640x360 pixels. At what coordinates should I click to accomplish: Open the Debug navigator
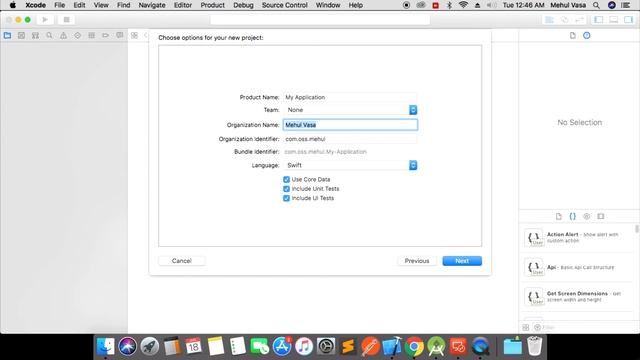point(91,36)
